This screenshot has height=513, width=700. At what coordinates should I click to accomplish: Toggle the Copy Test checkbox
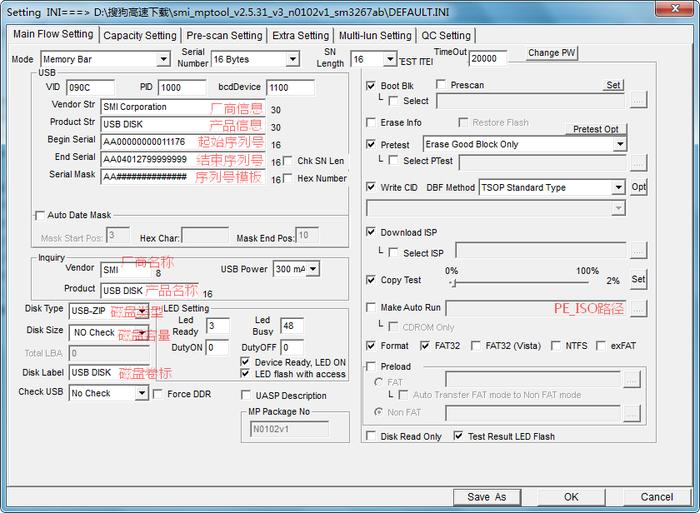pyautogui.click(x=371, y=279)
